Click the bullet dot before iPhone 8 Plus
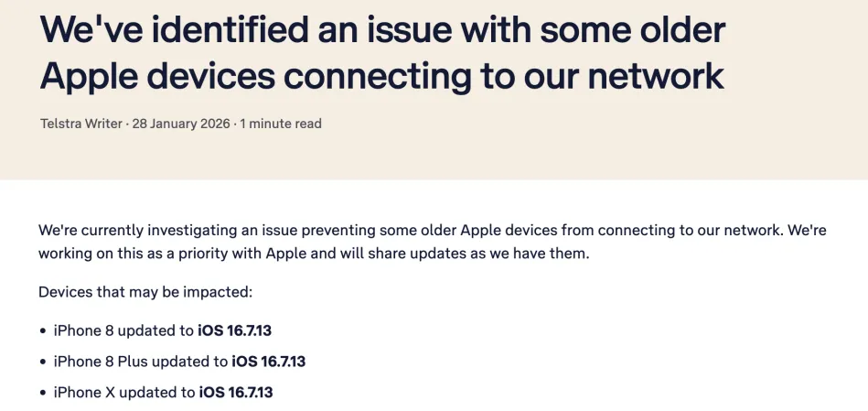This screenshot has width=868, height=411. click(x=43, y=362)
